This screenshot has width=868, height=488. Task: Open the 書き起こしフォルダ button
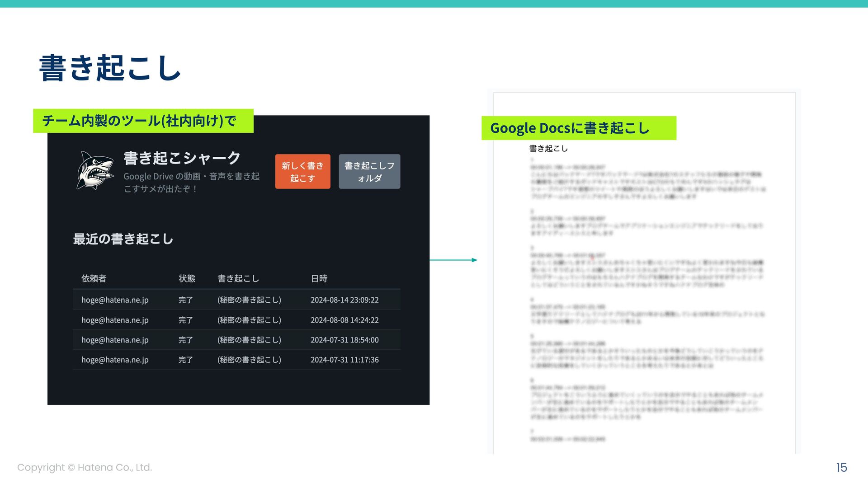pos(369,172)
